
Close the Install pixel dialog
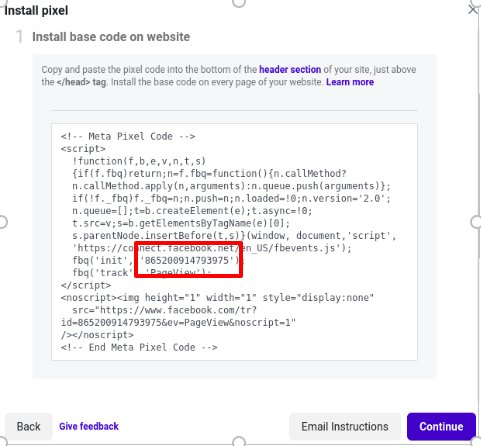point(472,10)
